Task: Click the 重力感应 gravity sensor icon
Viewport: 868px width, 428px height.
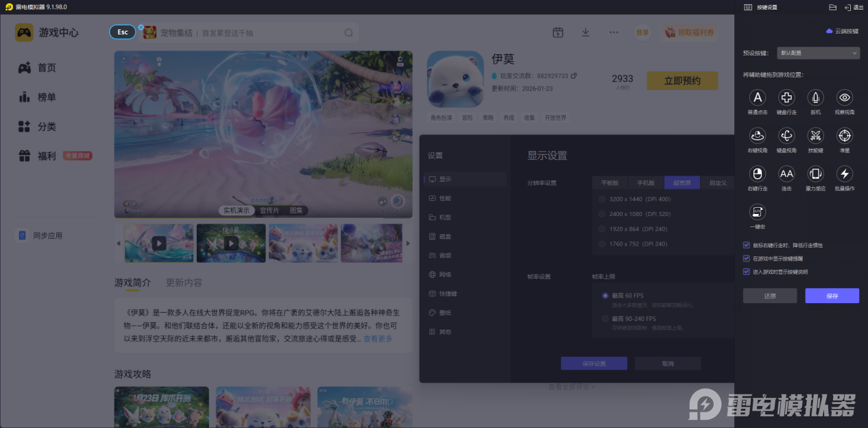Action: [x=815, y=174]
